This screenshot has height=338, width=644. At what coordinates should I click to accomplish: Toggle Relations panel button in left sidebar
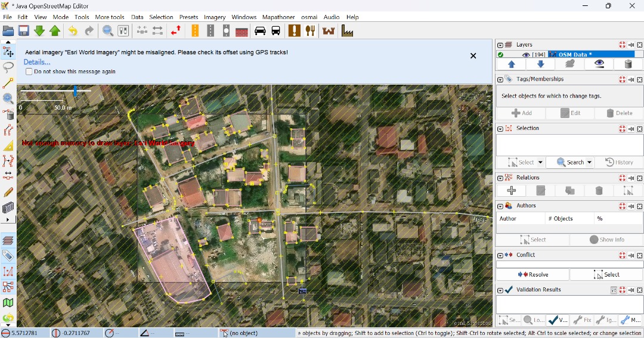pos(8,287)
